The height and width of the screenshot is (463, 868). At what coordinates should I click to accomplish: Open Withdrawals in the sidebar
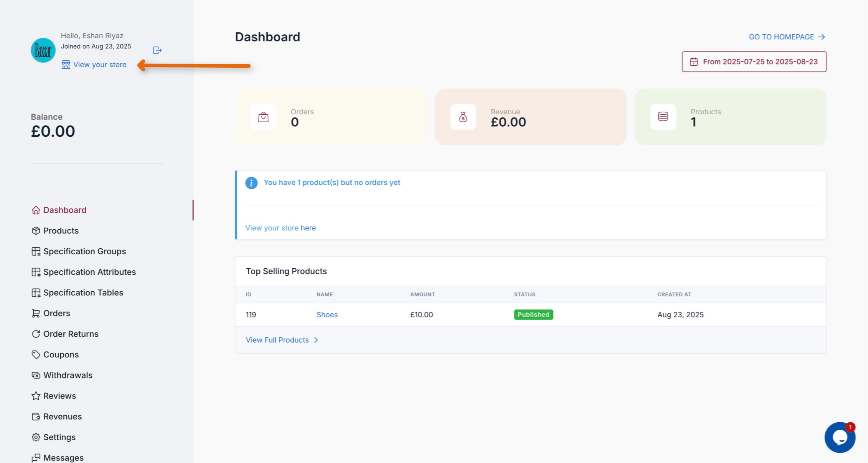(68, 375)
